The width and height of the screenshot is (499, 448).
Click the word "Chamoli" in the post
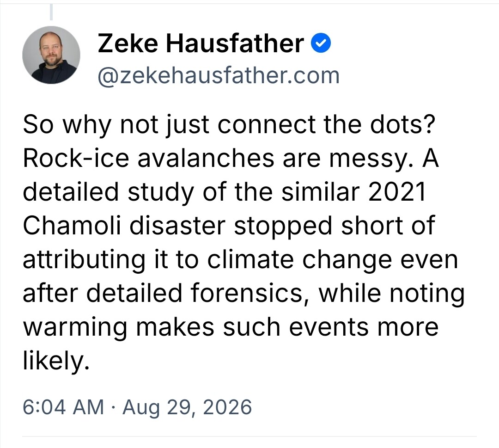pos(72,226)
